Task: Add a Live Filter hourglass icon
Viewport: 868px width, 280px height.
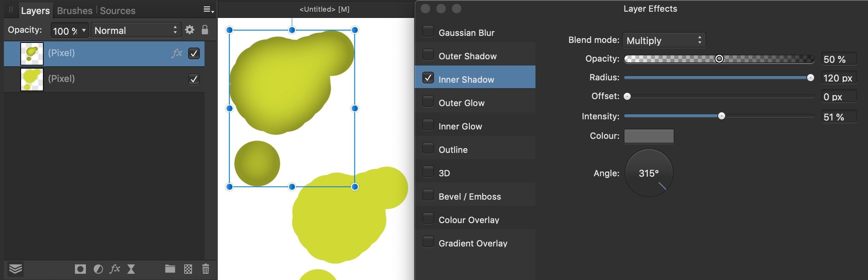Action: [x=131, y=269]
